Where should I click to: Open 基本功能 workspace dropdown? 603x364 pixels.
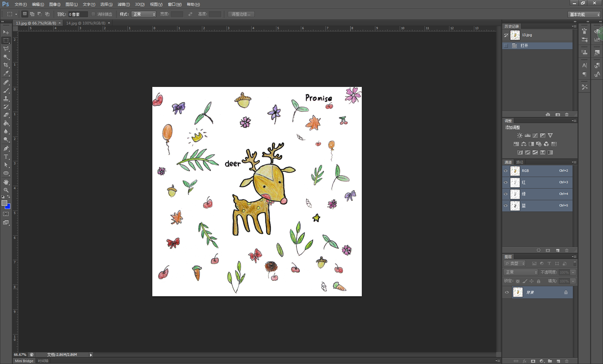tap(584, 14)
